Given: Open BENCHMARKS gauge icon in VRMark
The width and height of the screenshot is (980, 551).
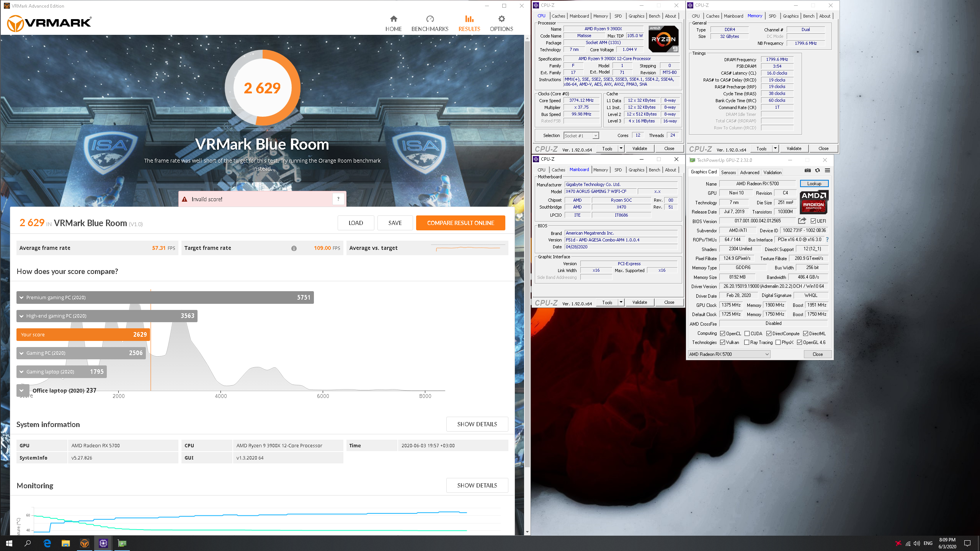Looking at the screenshot, I should click(x=430, y=19).
